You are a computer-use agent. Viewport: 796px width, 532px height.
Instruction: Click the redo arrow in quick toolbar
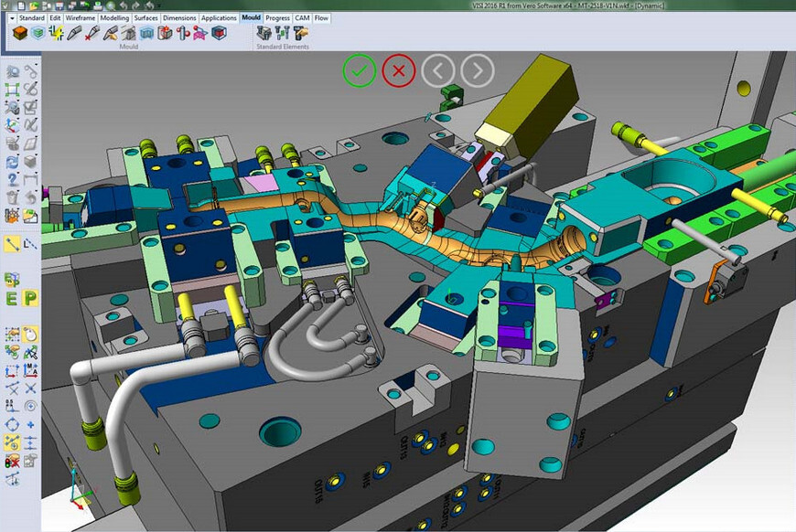point(136,6)
